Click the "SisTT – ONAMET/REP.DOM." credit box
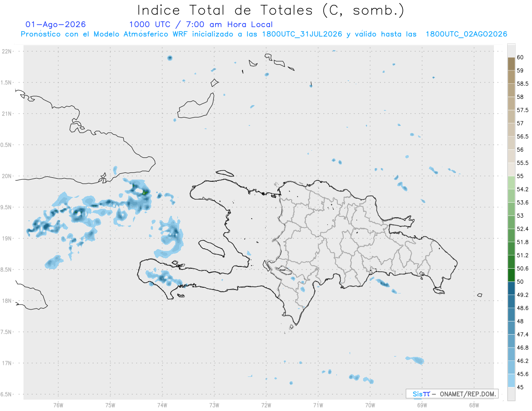 [x=452, y=394]
